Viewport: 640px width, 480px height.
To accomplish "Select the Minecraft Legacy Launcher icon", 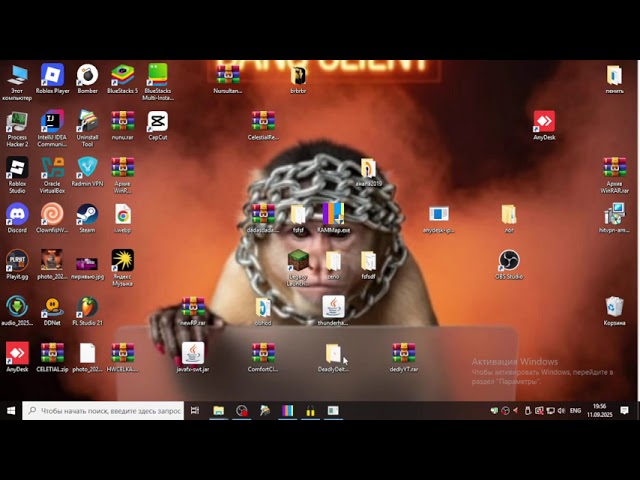I will click(x=298, y=267).
